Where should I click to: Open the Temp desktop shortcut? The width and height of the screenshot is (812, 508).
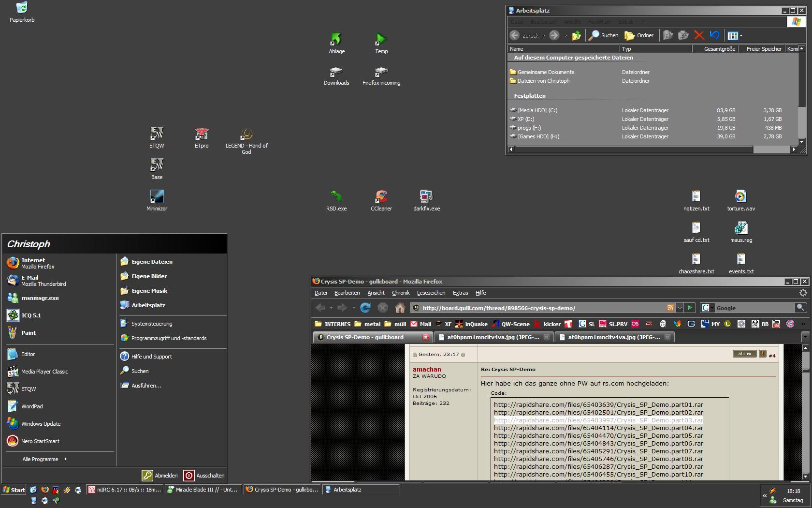click(x=381, y=43)
